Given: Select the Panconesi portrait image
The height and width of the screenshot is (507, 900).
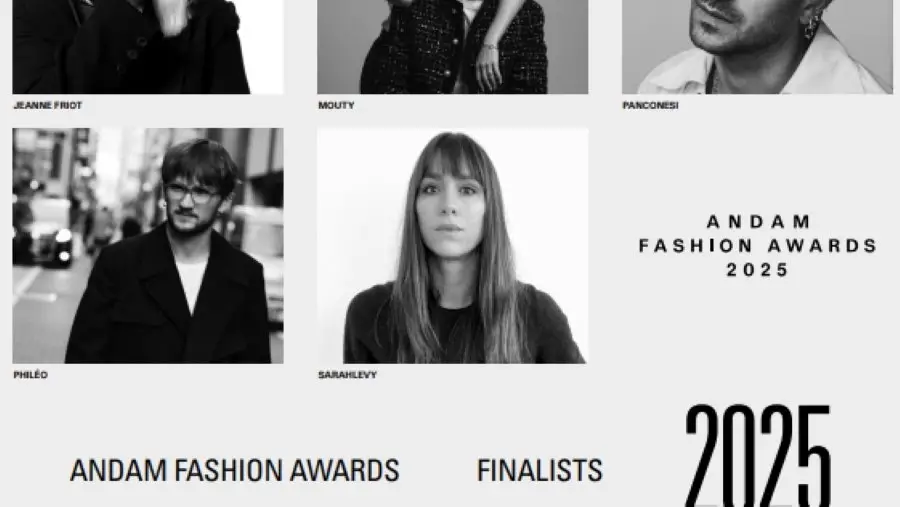Looking at the screenshot, I should (x=758, y=47).
